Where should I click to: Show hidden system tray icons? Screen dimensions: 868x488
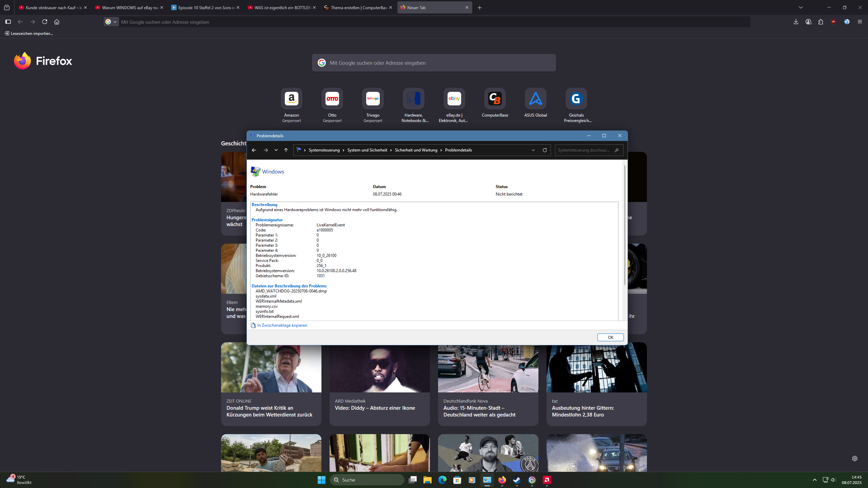pyautogui.click(x=814, y=480)
